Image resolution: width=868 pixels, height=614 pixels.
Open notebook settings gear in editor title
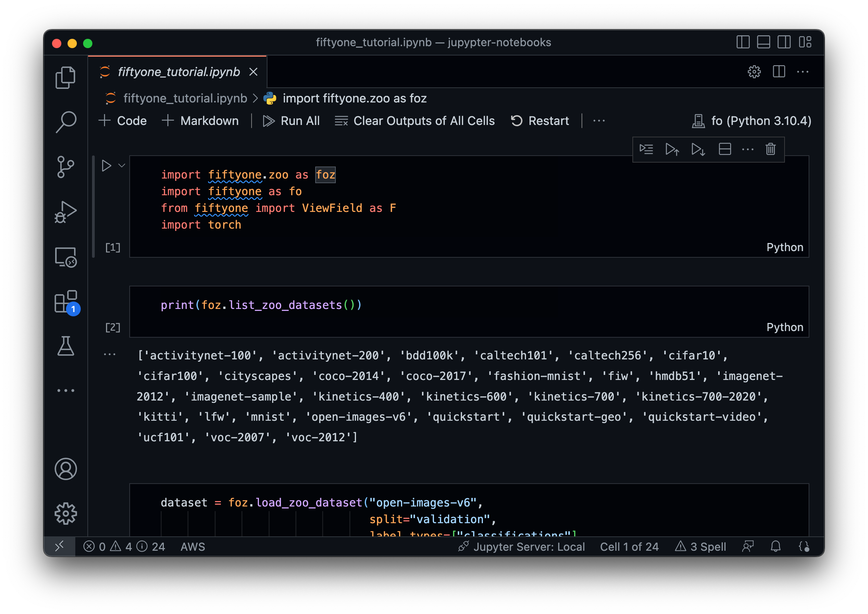tap(754, 72)
